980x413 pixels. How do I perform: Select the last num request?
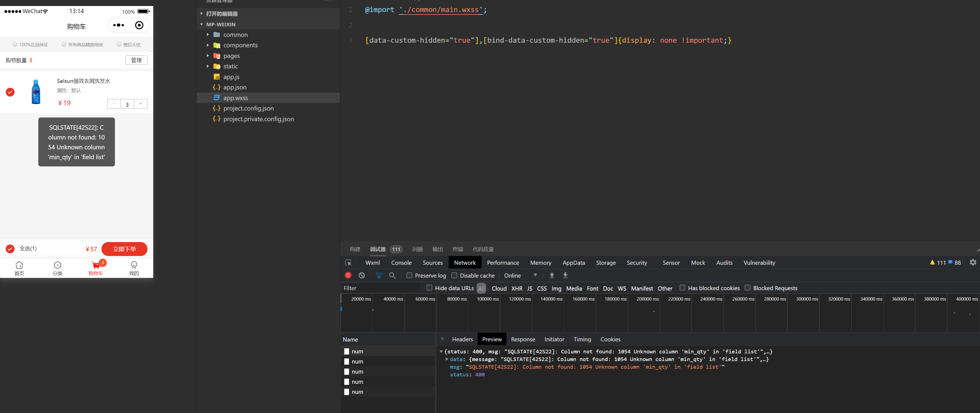[x=388, y=392]
